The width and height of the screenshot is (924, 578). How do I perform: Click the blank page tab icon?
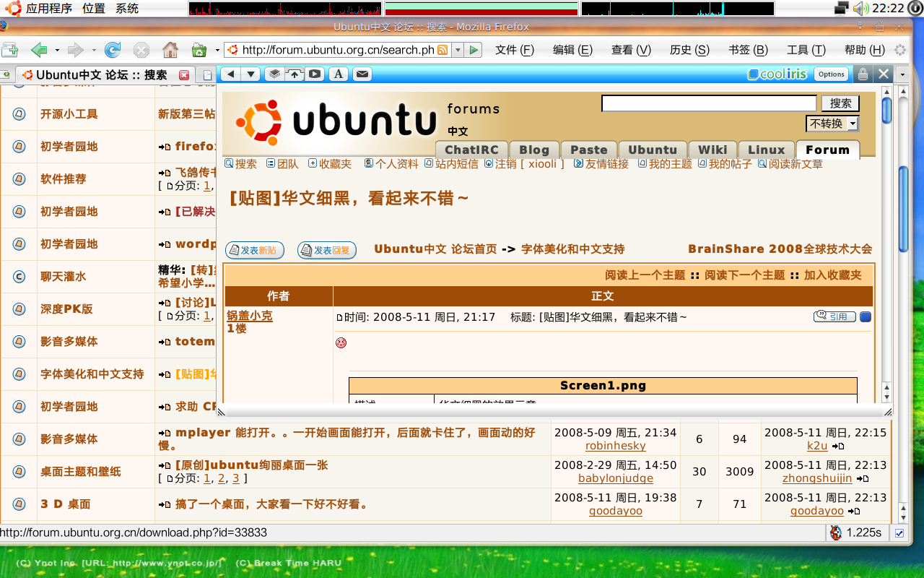point(208,74)
